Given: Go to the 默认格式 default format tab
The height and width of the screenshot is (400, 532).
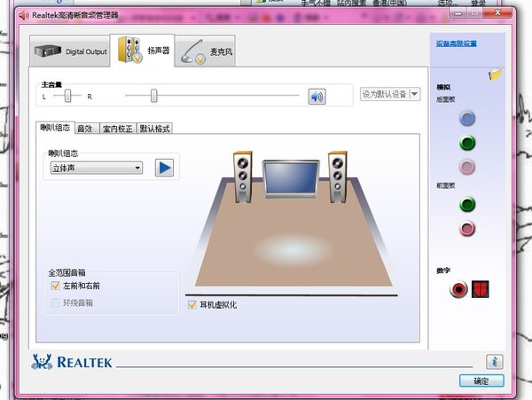Looking at the screenshot, I should click(154, 129).
